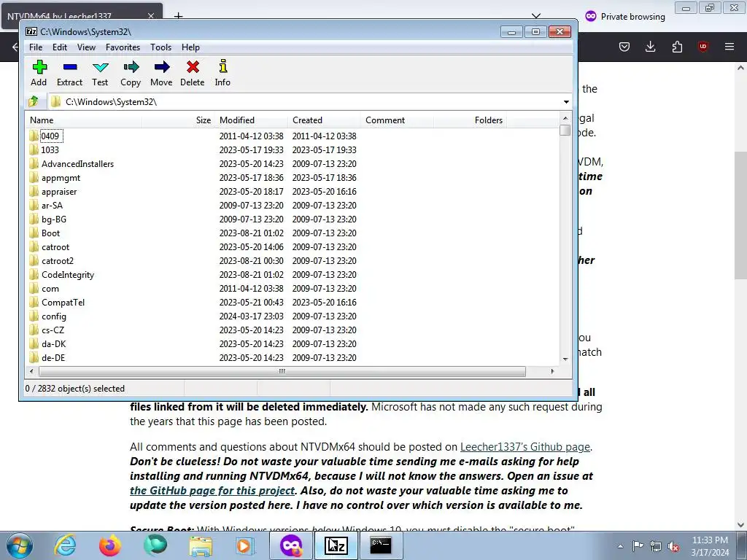Sort by the Name column header
The height and width of the screenshot is (560, 747).
84,120
